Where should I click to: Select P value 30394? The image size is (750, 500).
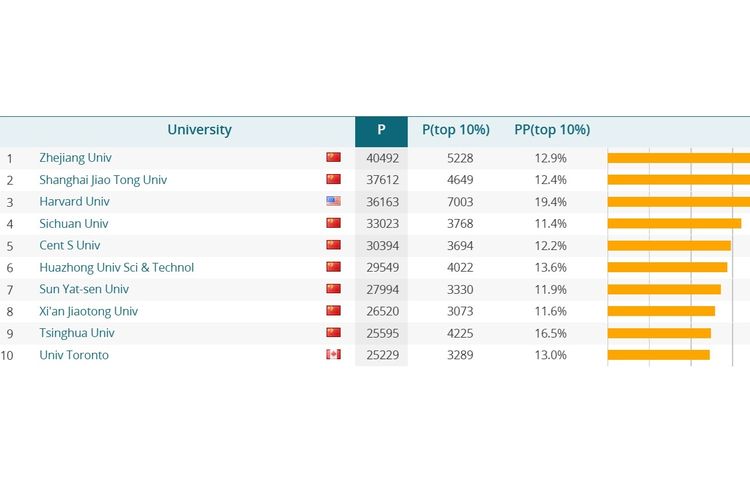click(x=383, y=246)
